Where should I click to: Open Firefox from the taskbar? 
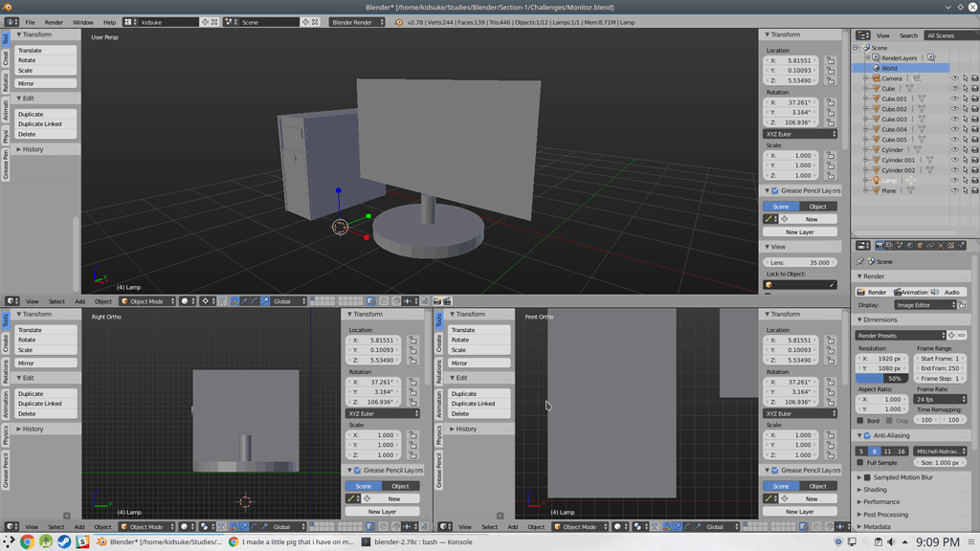[x=27, y=541]
